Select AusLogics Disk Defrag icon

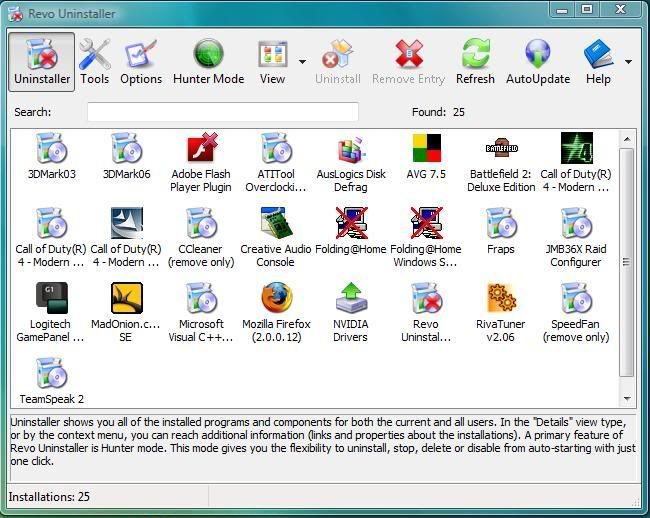(351, 148)
